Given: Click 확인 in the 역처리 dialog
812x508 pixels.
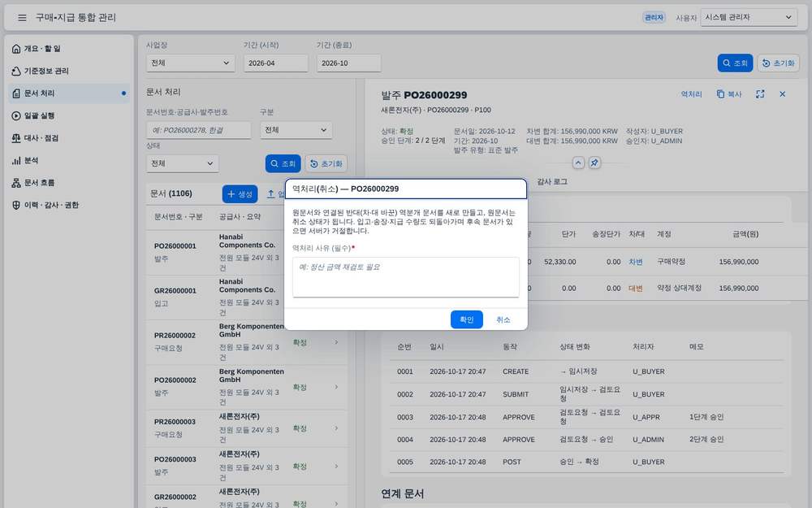Looking at the screenshot, I should pos(467,319).
